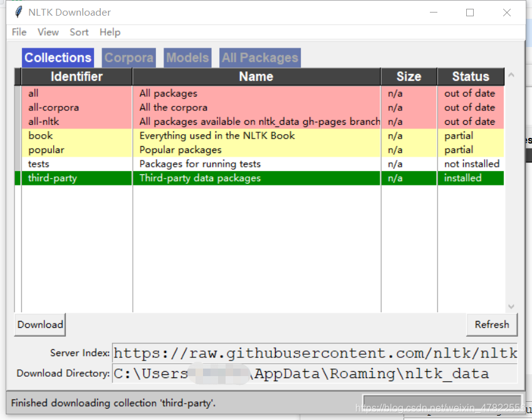Switch to the Models tab

click(x=187, y=58)
